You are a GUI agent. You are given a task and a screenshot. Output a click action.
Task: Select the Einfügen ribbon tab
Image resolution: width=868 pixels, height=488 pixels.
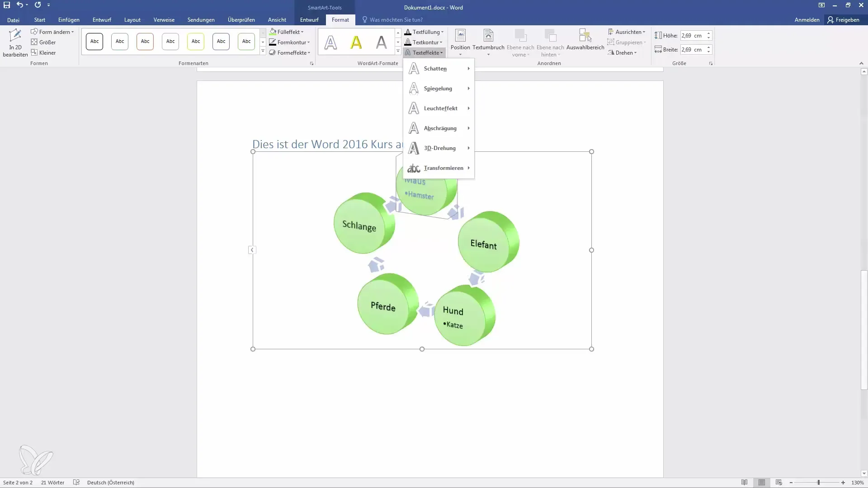tap(69, 20)
